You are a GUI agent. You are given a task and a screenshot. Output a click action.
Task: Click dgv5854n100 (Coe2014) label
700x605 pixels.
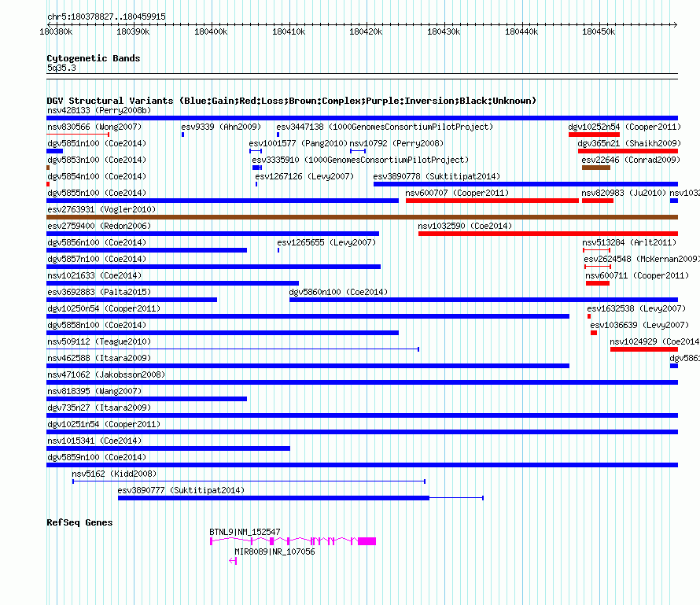coord(97,176)
